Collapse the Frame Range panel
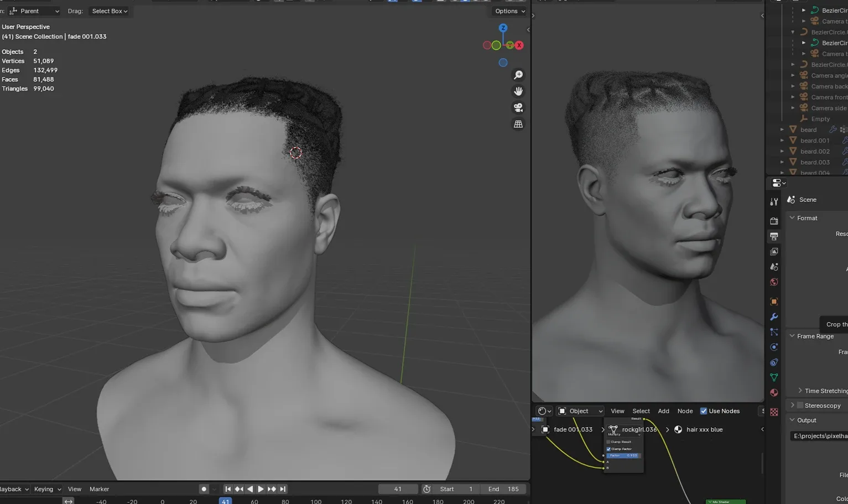Screen dimensions: 848x504 792,336
